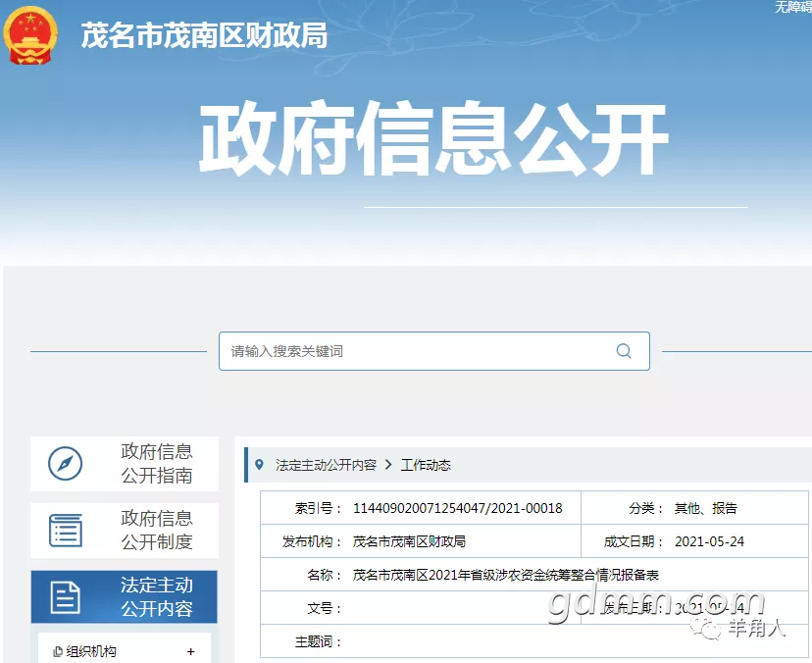Viewport: 812px width, 663px height.
Task: Click the search magnifier icon
Action: click(x=624, y=351)
